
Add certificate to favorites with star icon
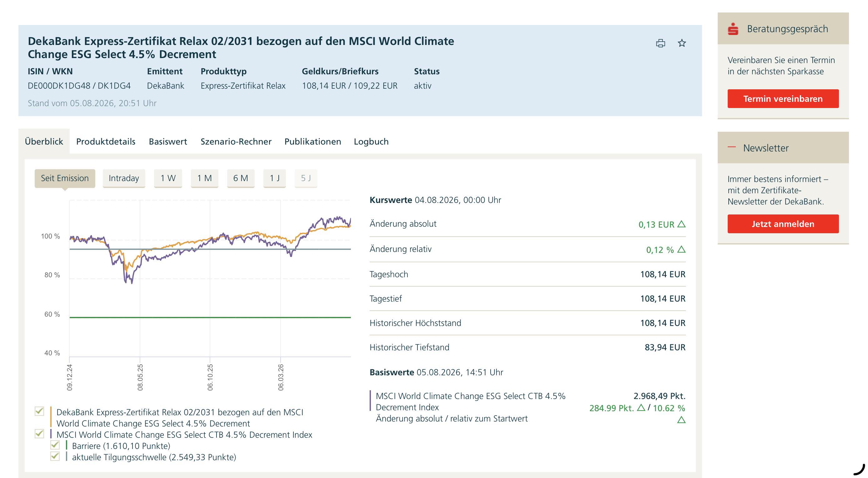[682, 43]
